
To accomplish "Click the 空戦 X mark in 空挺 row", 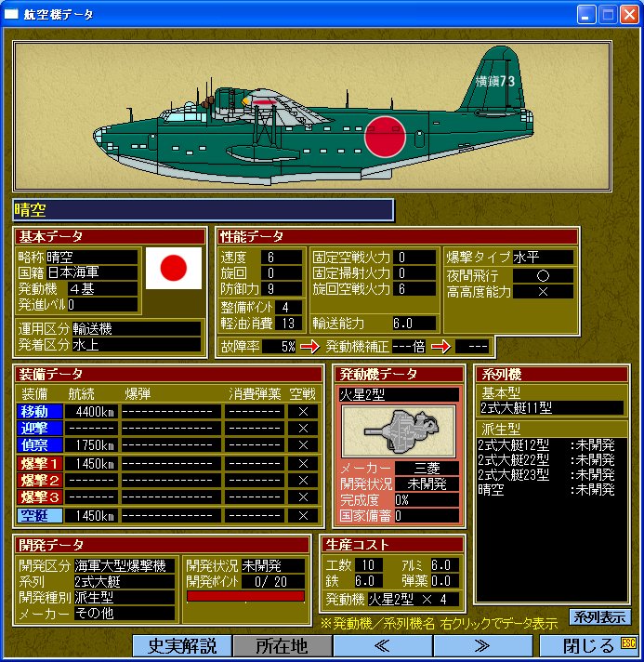I will coord(303,515).
